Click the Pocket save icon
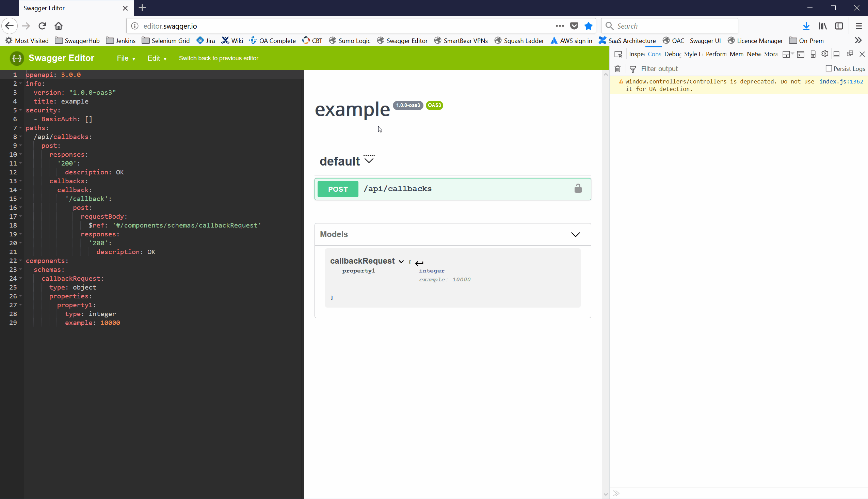868x499 pixels. point(574,26)
